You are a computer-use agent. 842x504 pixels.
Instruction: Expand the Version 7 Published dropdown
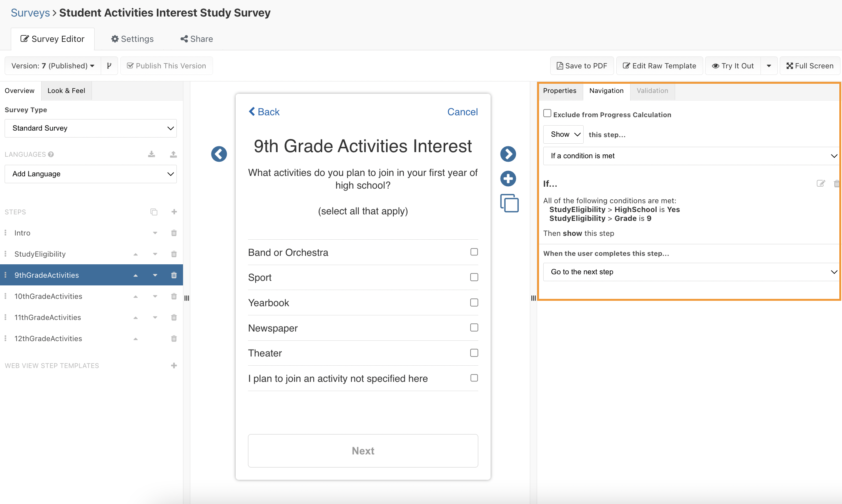tap(53, 66)
